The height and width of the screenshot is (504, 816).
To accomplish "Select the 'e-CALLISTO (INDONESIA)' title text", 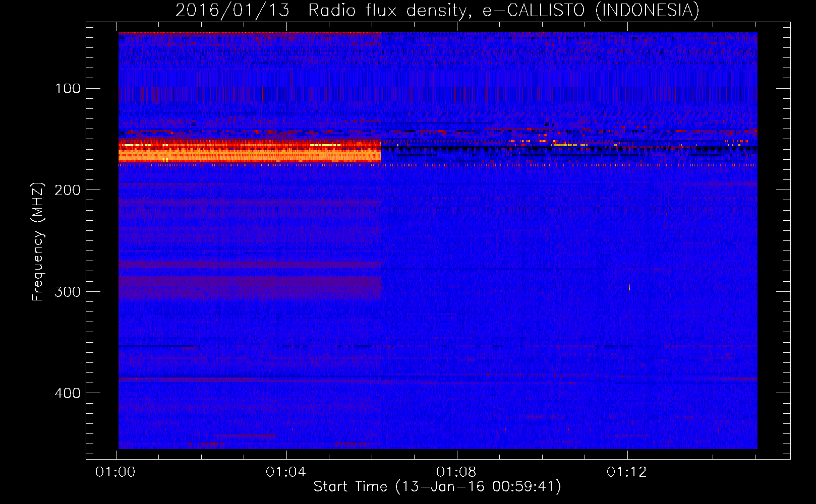I will click(x=591, y=11).
